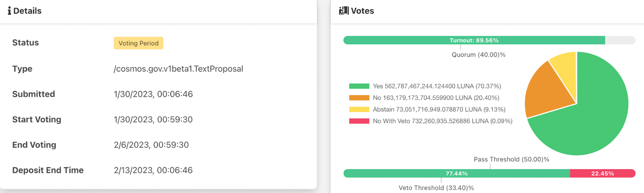Click the End Voting date value

click(151, 145)
